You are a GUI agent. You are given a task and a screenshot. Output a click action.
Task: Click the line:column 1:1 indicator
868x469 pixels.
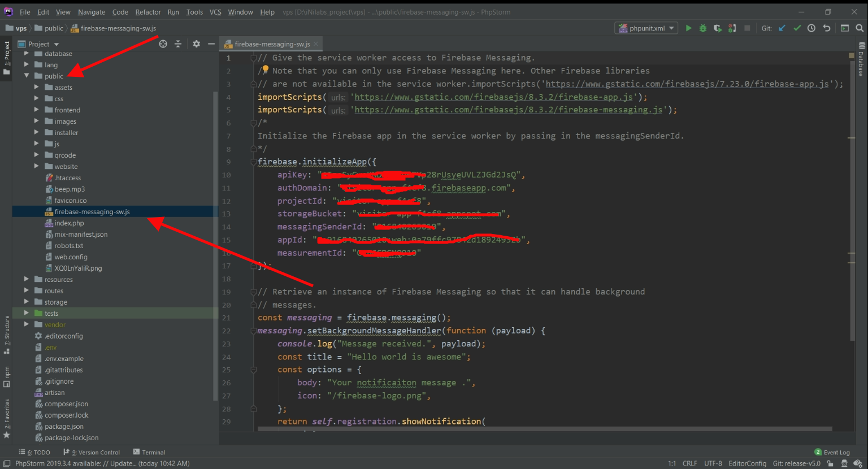click(672, 463)
